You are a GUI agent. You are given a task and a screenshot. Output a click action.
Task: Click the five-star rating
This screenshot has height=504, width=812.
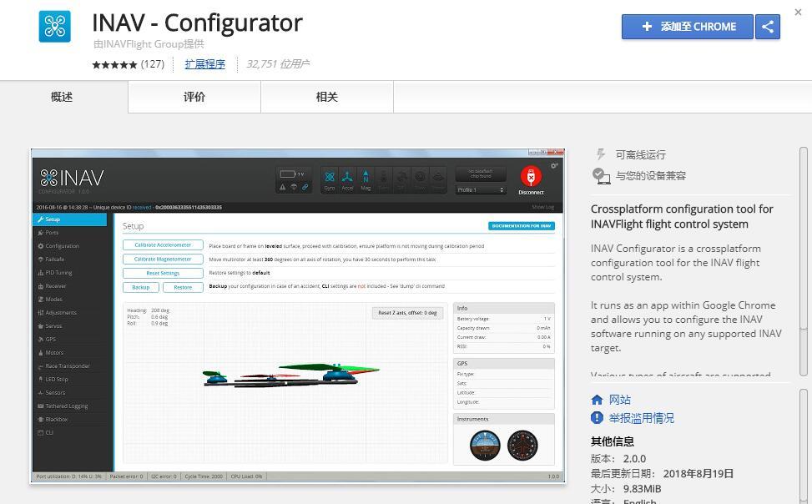pyautogui.click(x=114, y=64)
